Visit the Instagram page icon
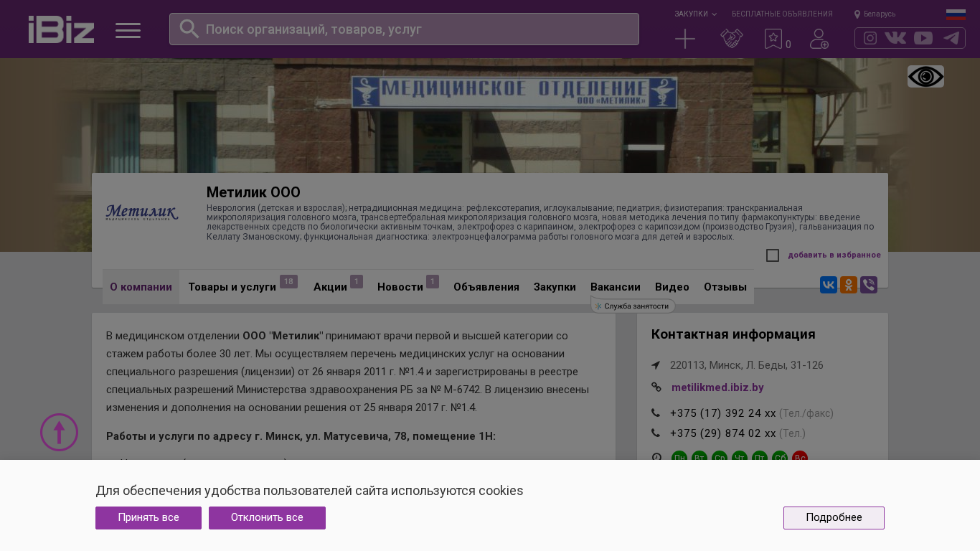980x551 pixels. 870,38
